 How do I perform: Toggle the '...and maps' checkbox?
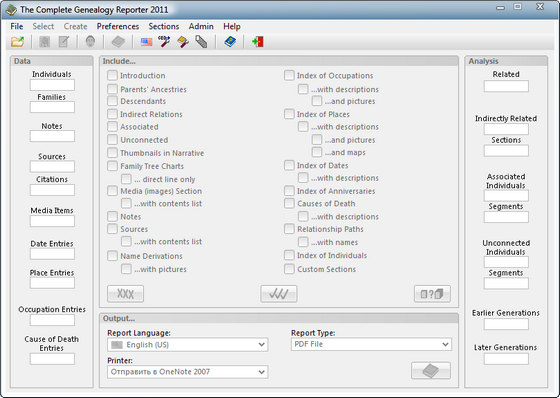click(317, 152)
